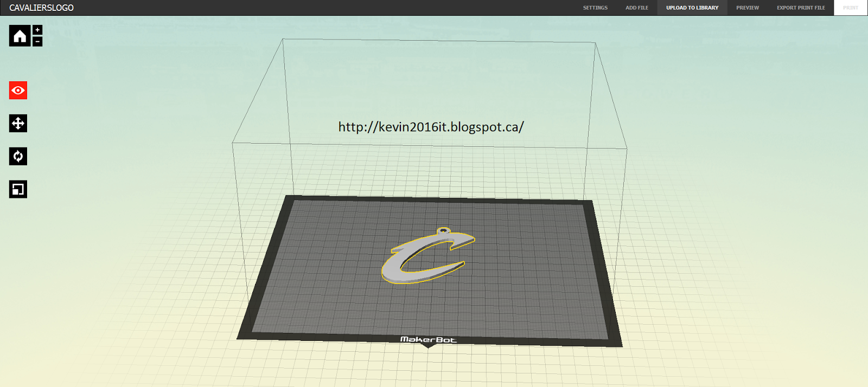Click the kevin2016it.blogspot.ca URL text
Image resolution: width=868 pixels, height=387 pixels.
pyautogui.click(x=431, y=127)
